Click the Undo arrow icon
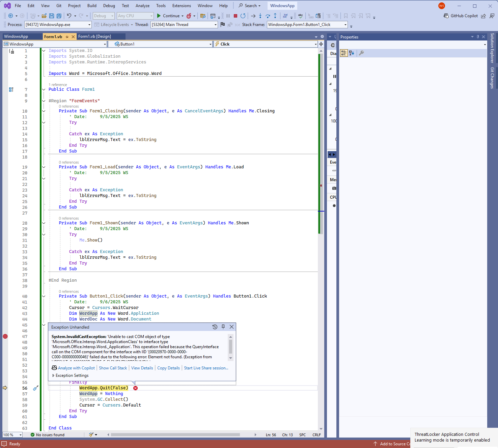Image resolution: width=498 pixels, height=448 pixels. click(69, 16)
